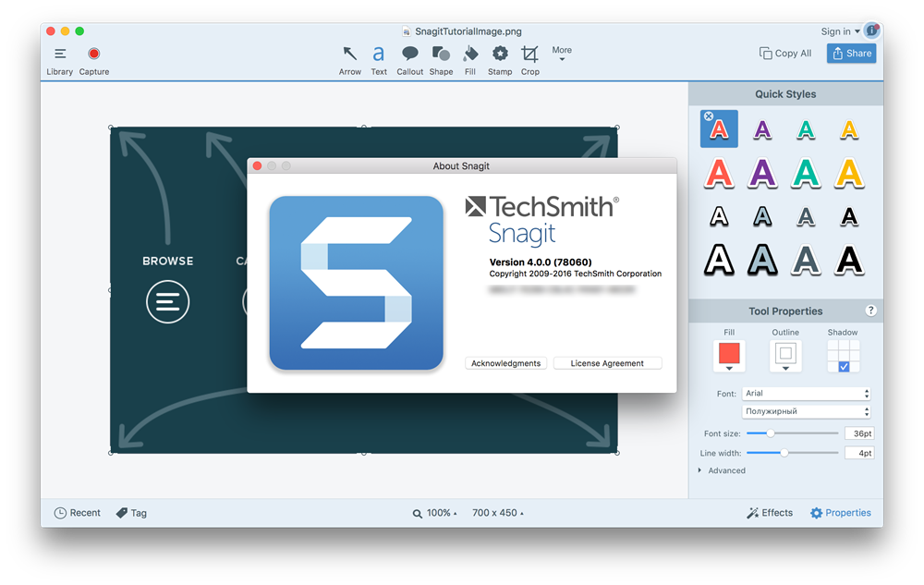Open the red Fill color swatch
924x585 pixels.
pos(729,356)
